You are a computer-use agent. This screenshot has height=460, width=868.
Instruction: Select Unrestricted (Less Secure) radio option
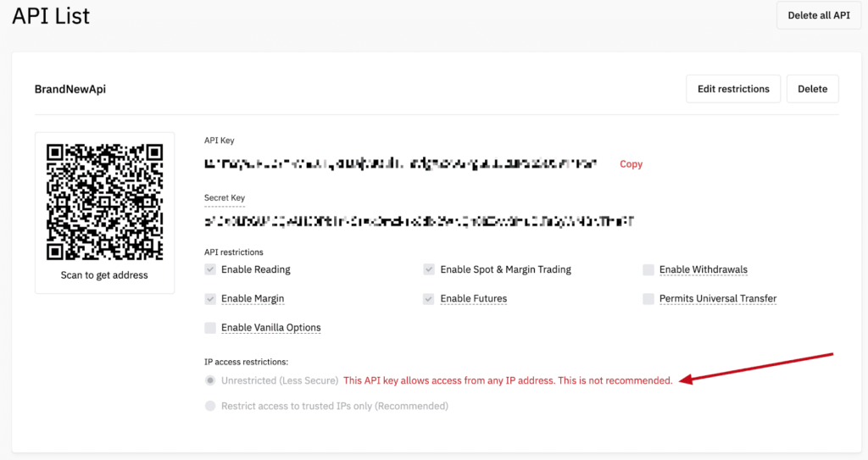click(x=210, y=380)
